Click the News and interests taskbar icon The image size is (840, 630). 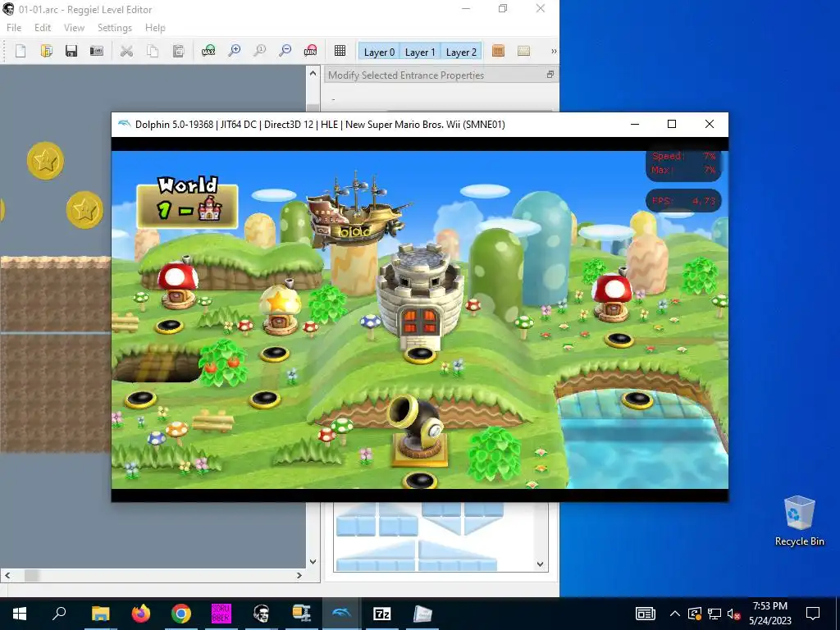(x=646, y=614)
